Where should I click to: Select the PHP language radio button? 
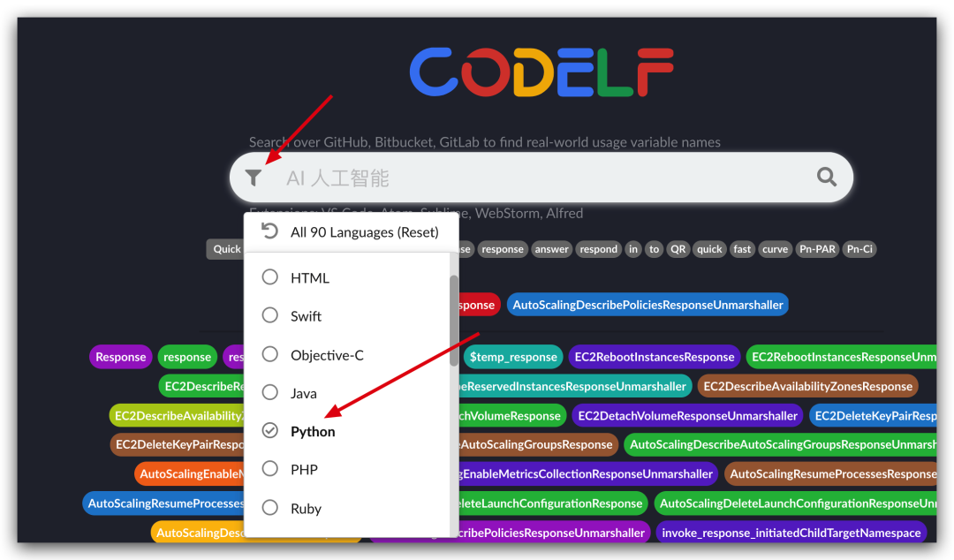coord(269,469)
